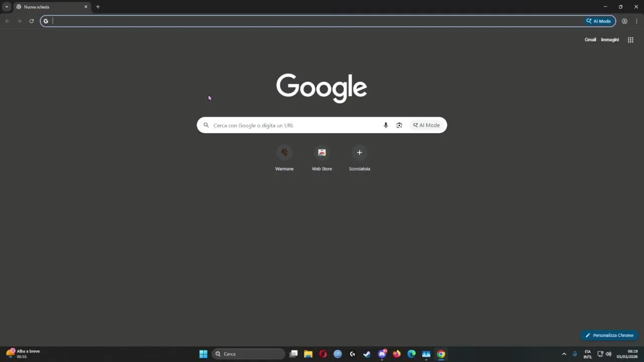644x362 pixels.
Task: Open Task View in the taskbar
Action: click(x=294, y=354)
